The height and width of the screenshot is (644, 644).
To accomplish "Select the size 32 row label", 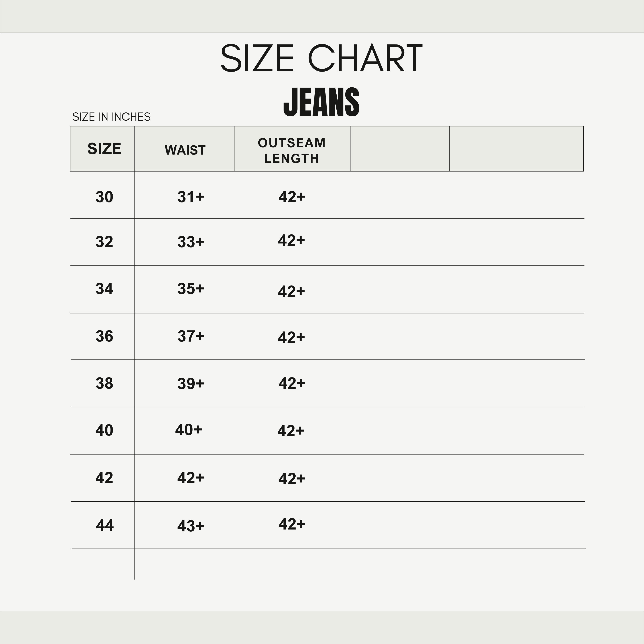I will pos(104,242).
